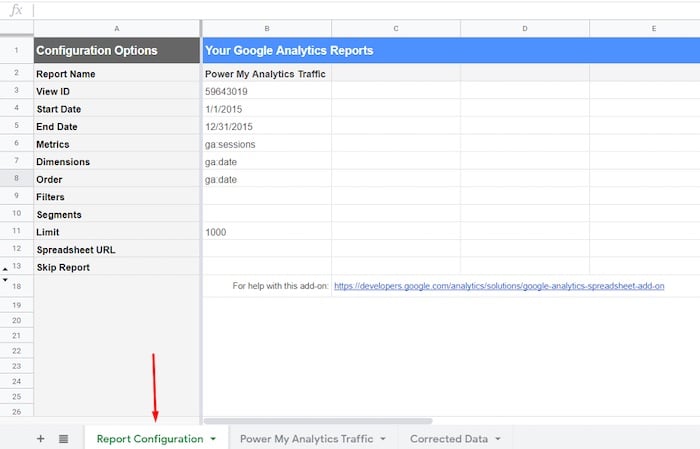Select row 8 header
The height and width of the screenshot is (449, 700).
17,178
